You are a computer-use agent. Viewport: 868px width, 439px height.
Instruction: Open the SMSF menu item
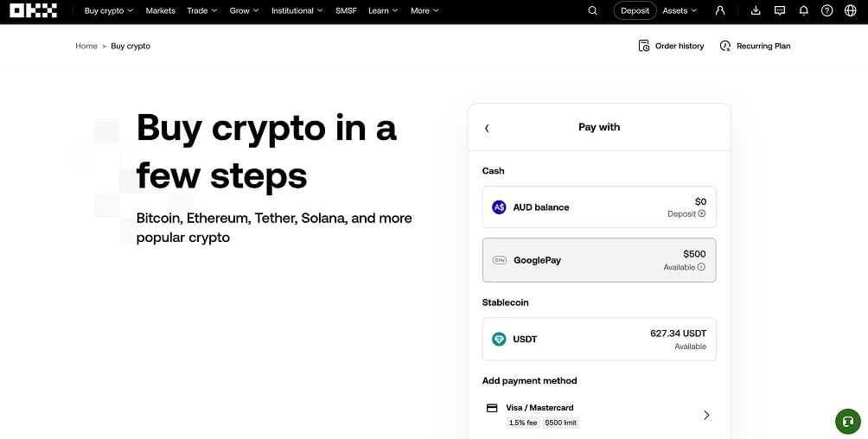pos(346,10)
